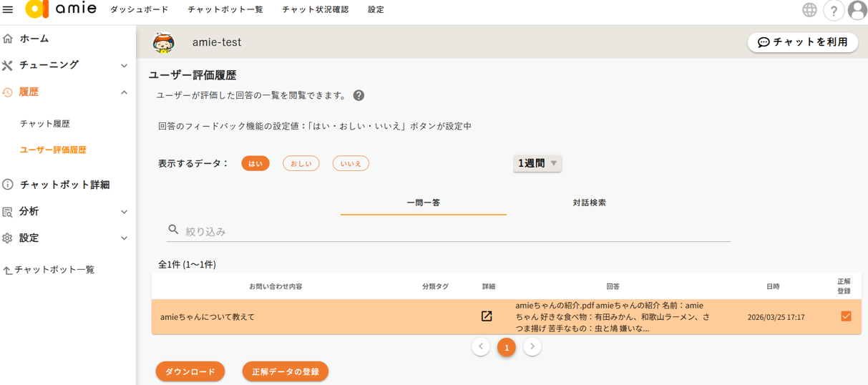
Task: Open the user account avatar icon
Action: click(x=857, y=11)
